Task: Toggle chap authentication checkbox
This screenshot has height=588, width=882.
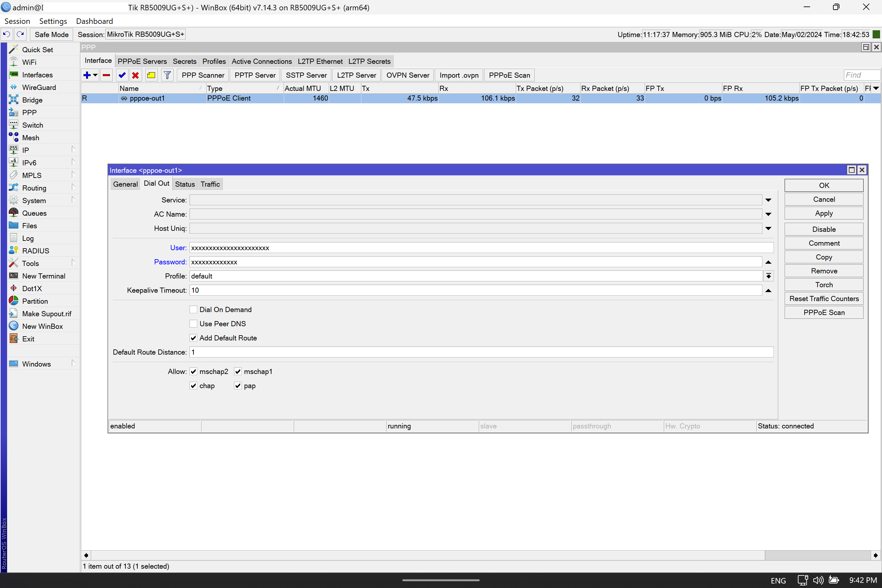Action: (x=193, y=386)
